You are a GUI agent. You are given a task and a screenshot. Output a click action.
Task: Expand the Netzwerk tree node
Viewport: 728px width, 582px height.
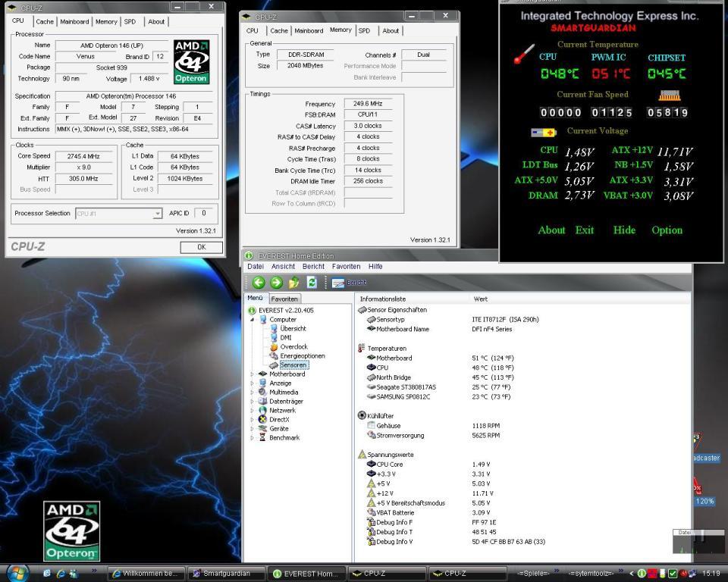pos(252,411)
